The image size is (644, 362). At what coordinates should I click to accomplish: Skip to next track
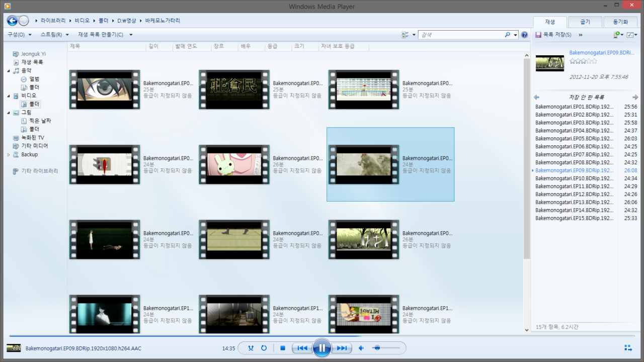click(x=342, y=348)
